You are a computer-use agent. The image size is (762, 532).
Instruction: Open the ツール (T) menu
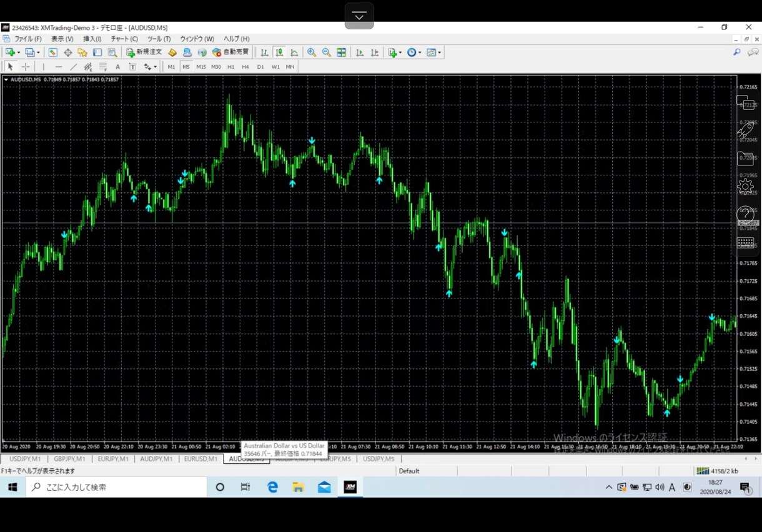(159, 39)
